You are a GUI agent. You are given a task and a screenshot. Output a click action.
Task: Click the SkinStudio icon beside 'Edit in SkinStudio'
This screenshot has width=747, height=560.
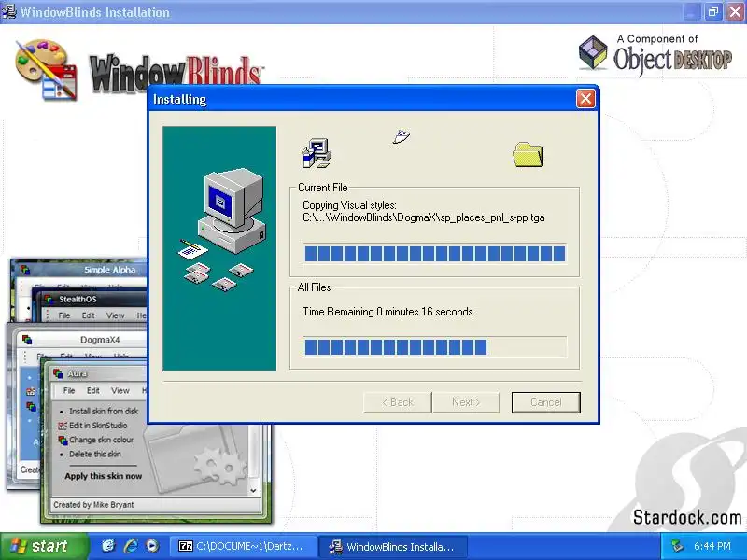coord(62,426)
